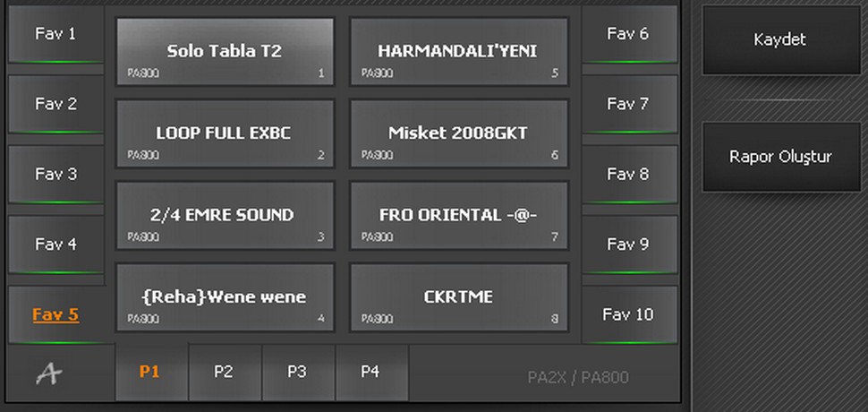Click the Rapor Oluştur button
Viewport: 868px width, 412px height.
coord(781,158)
